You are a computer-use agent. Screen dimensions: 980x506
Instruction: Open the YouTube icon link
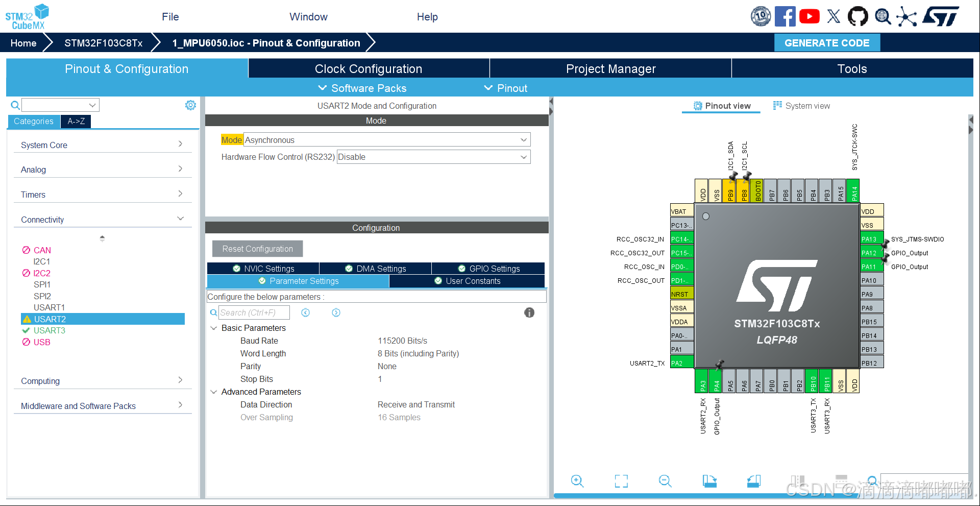810,16
